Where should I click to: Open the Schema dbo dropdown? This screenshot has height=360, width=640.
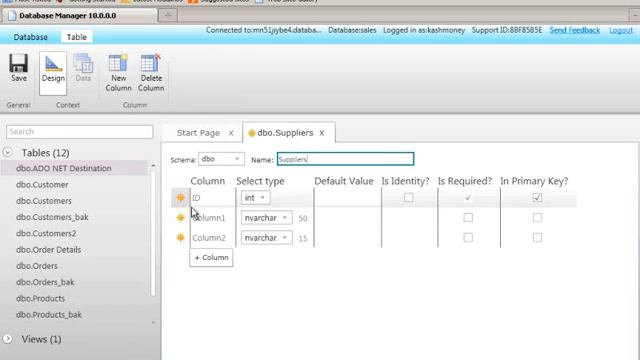point(221,159)
